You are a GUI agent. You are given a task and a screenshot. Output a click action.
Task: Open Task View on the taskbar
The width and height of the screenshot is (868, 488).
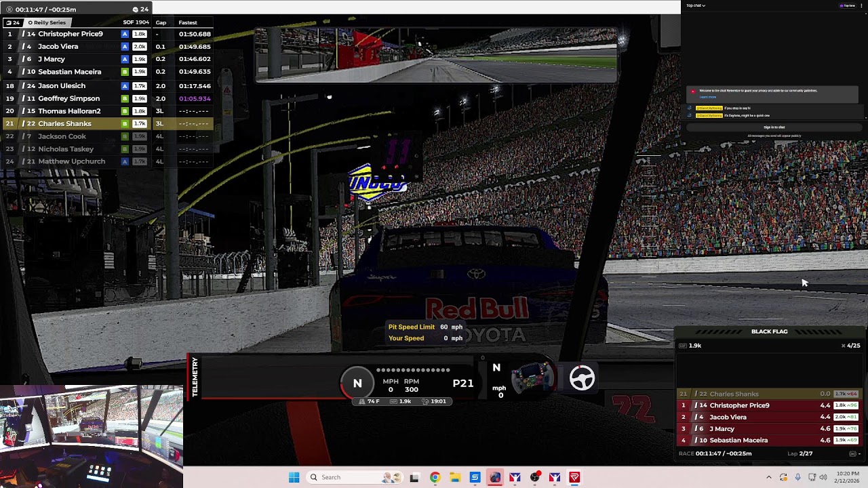(414, 477)
